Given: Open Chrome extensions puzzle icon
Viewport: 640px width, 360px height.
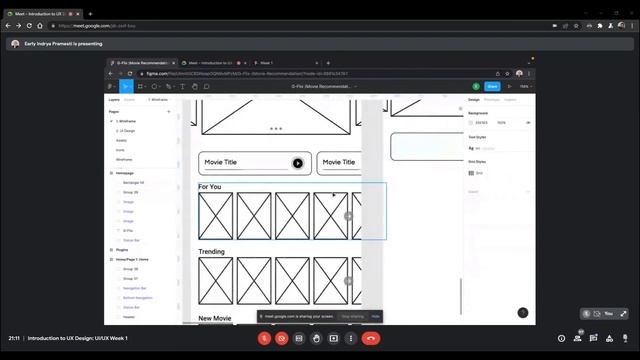Looking at the screenshot, I should pos(600,26).
